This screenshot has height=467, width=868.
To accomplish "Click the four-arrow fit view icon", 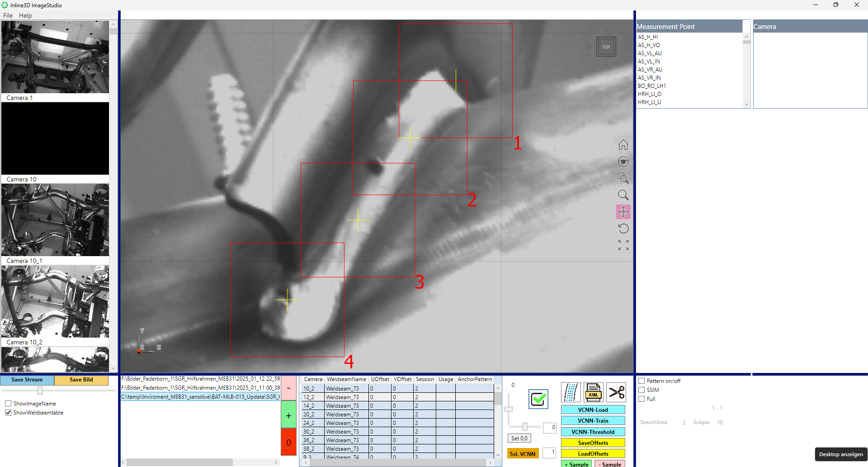I will coord(623,245).
